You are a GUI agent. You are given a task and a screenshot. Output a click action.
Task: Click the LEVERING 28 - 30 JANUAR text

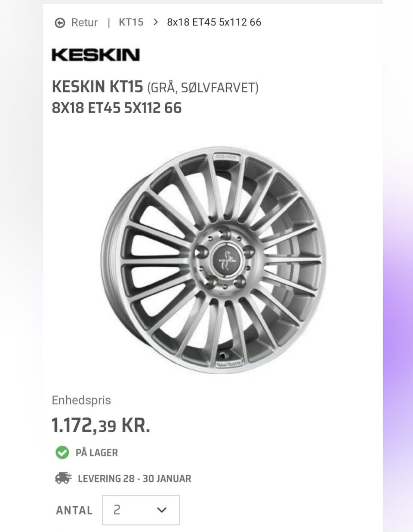(134, 478)
